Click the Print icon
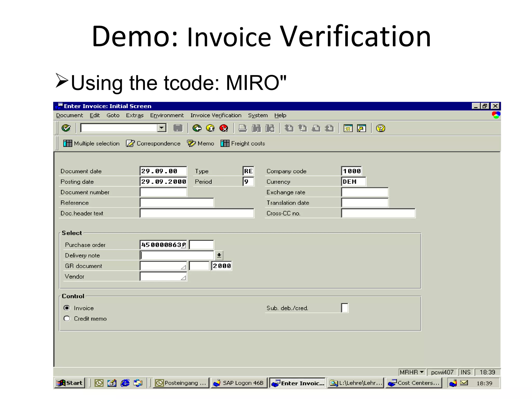Viewport: 532px width, 399px height. click(x=243, y=128)
